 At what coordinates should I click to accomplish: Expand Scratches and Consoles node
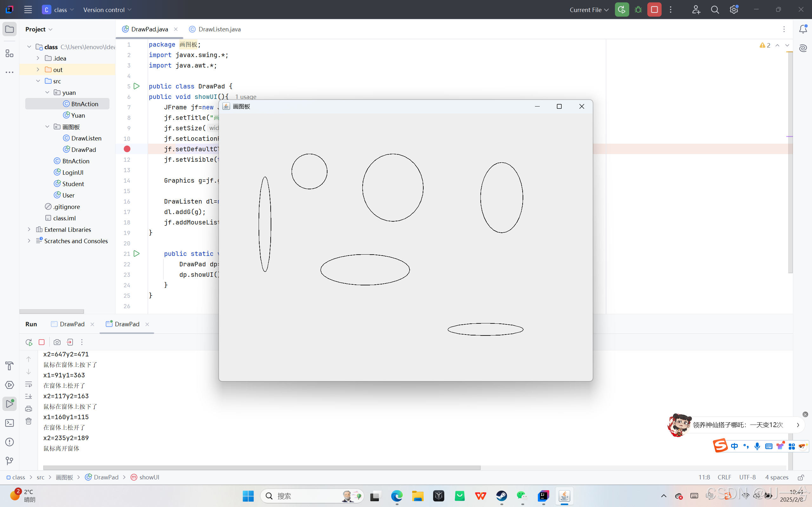pyautogui.click(x=29, y=241)
